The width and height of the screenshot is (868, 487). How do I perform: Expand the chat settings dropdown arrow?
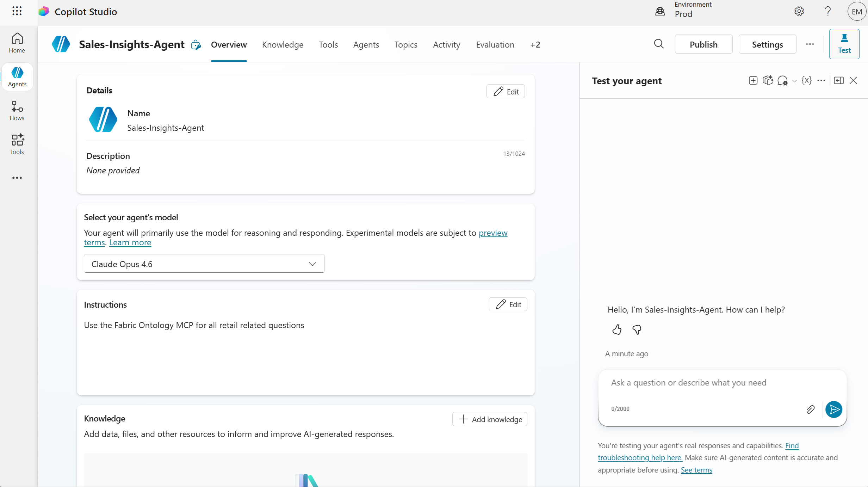point(794,81)
